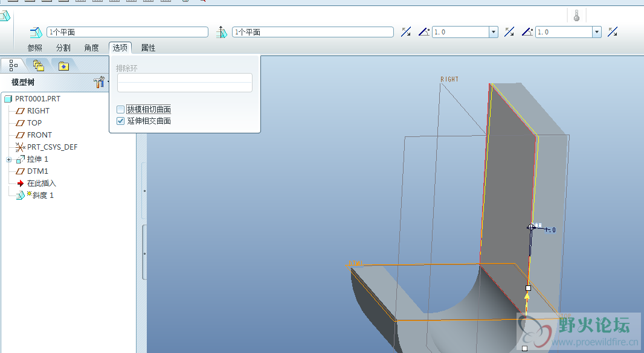Click the draft feature icon at top left
The image size is (644, 353).
5,16
